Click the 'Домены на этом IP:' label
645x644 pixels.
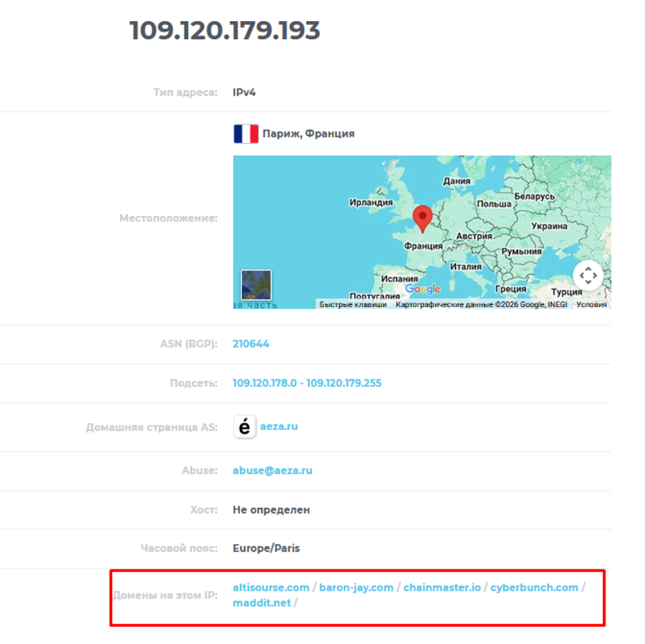click(x=165, y=595)
